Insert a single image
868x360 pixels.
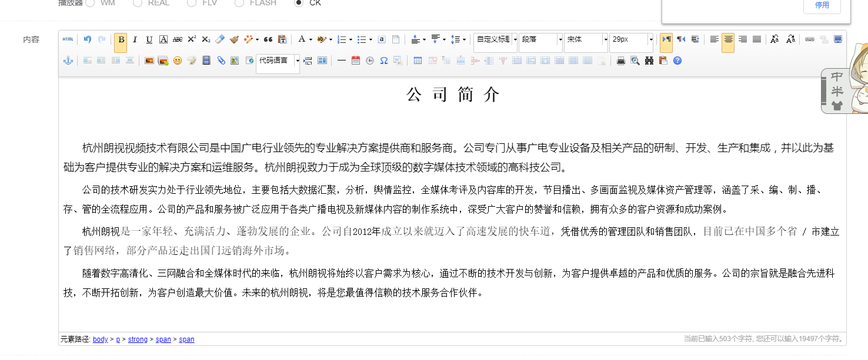coord(149,60)
